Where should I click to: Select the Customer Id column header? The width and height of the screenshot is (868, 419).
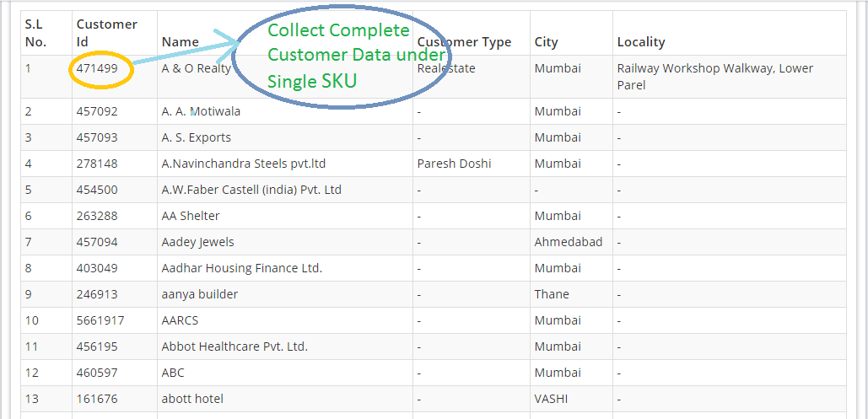pyautogui.click(x=107, y=33)
